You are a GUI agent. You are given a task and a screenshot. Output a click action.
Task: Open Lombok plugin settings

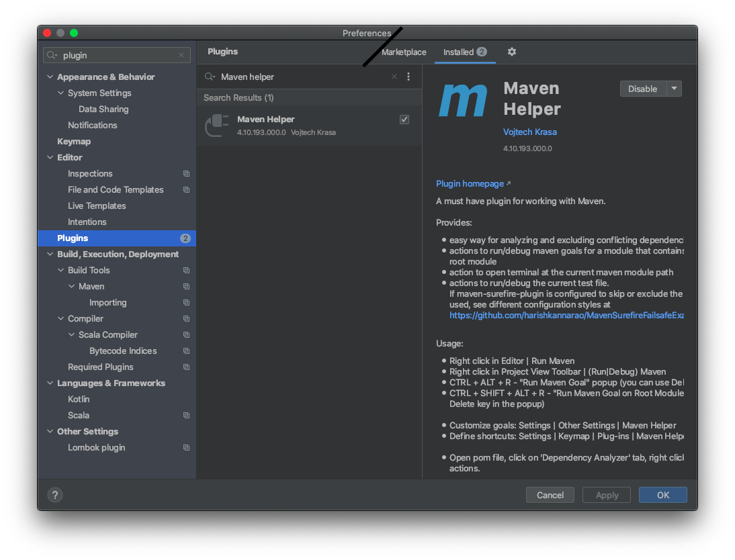tap(96, 448)
